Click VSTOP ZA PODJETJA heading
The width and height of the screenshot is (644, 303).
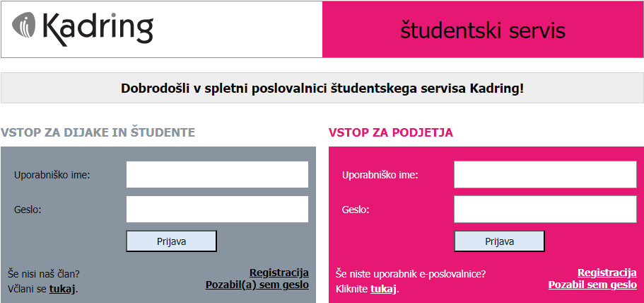pyautogui.click(x=391, y=132)
